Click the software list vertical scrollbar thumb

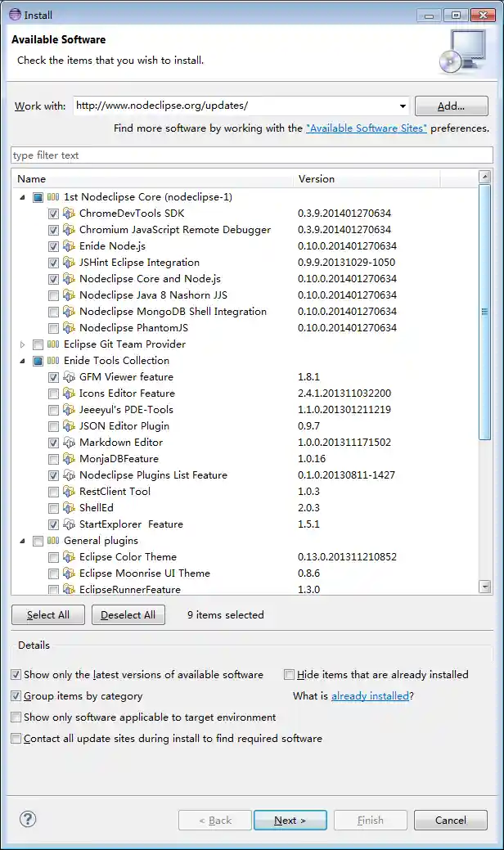tap(484, 311)
